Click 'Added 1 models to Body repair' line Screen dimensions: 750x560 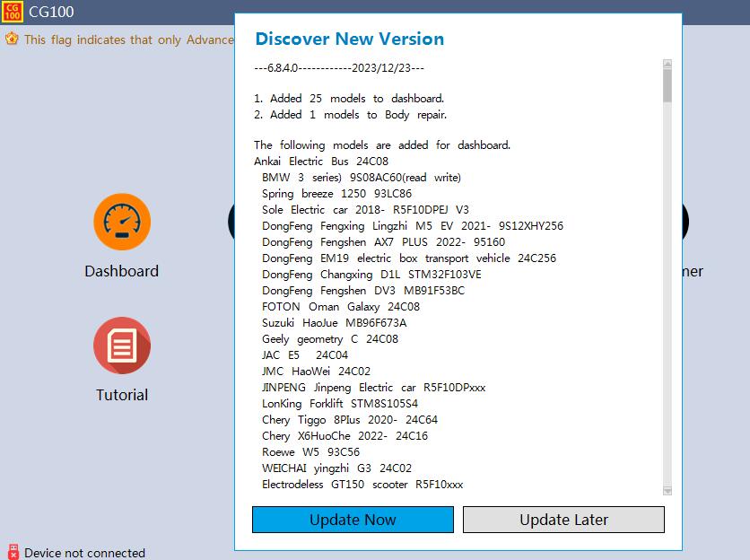click(351, 114)
